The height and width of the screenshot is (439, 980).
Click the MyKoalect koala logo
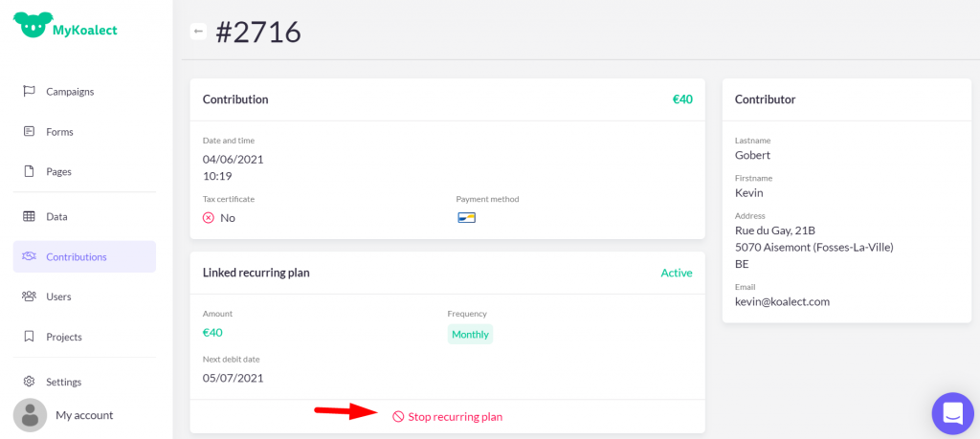pyautogui.click(x=33, y=25)
